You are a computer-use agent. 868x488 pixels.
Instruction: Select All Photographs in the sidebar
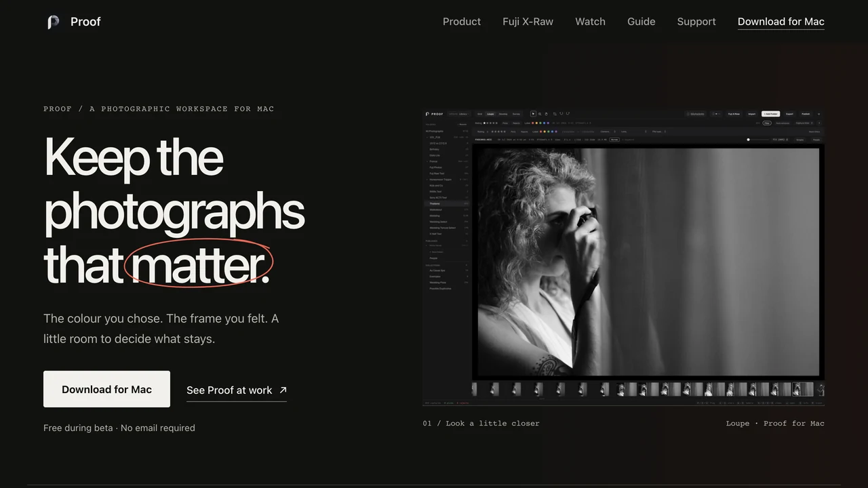[447, 131]
